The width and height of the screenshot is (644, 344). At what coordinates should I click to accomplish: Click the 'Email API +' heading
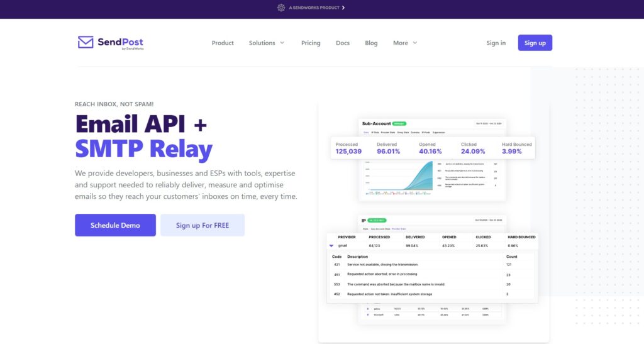tap(141, 123)
